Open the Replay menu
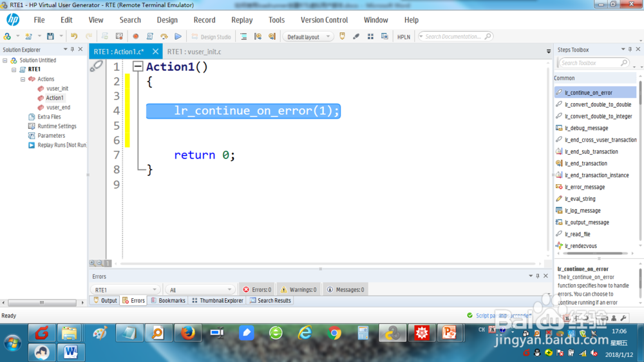Screen dimensions: 644x362 tap(242, 20)
